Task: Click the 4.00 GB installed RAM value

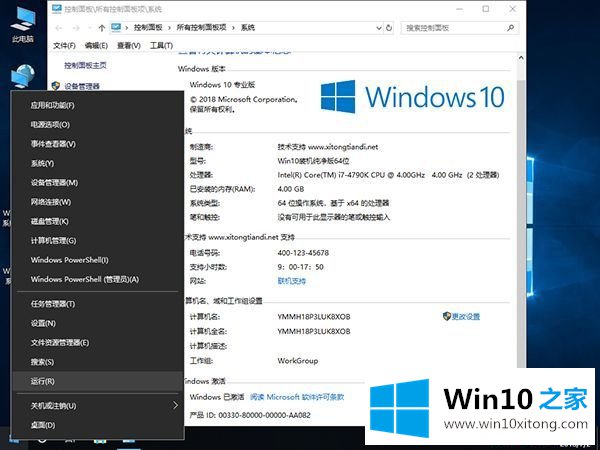Action: tap(291, 189)
